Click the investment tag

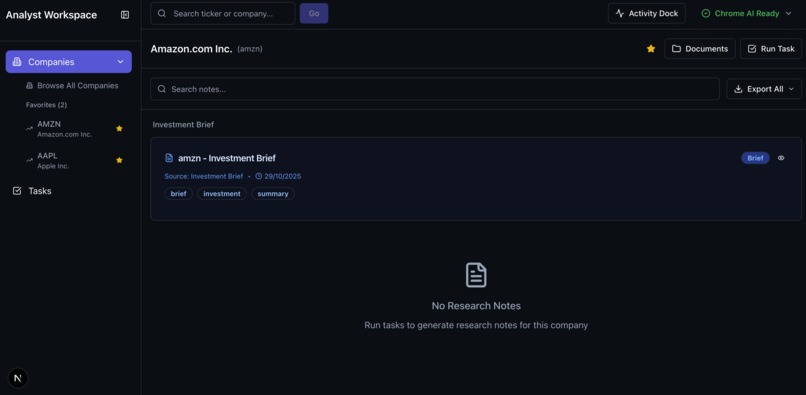222,194
